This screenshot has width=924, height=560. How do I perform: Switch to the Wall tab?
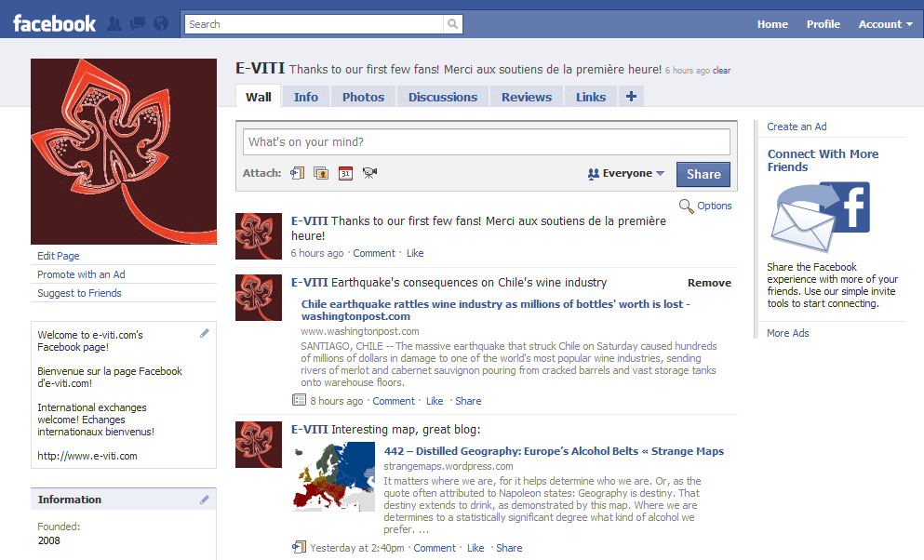pyautogui.click(x=258, y=97)
